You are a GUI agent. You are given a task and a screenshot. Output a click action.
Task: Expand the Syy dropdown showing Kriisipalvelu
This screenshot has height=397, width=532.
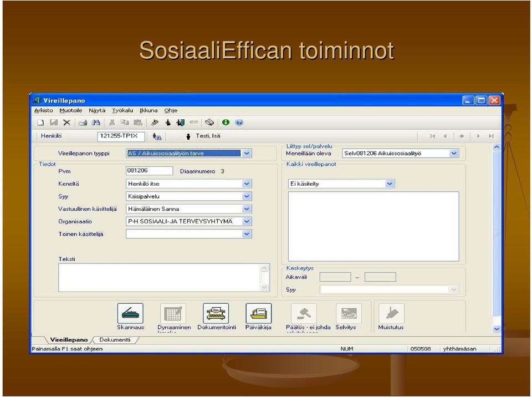247,196
